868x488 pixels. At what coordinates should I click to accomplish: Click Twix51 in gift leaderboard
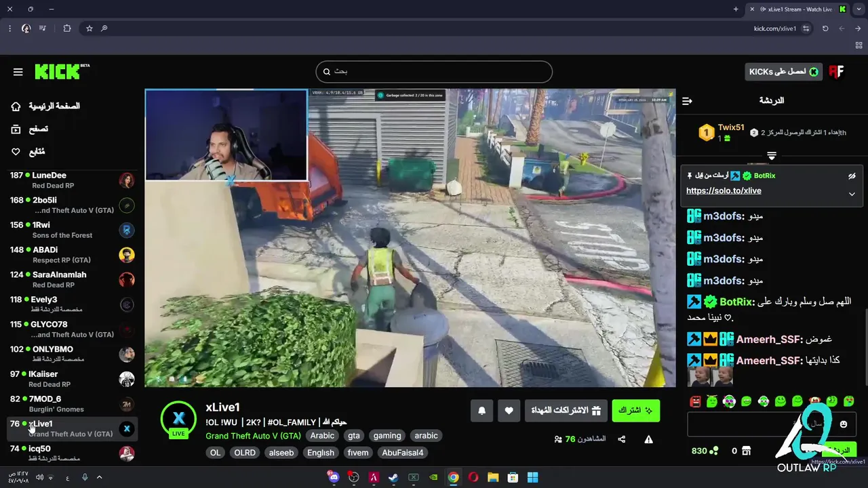pyautogui.click(x=731, y=127)
